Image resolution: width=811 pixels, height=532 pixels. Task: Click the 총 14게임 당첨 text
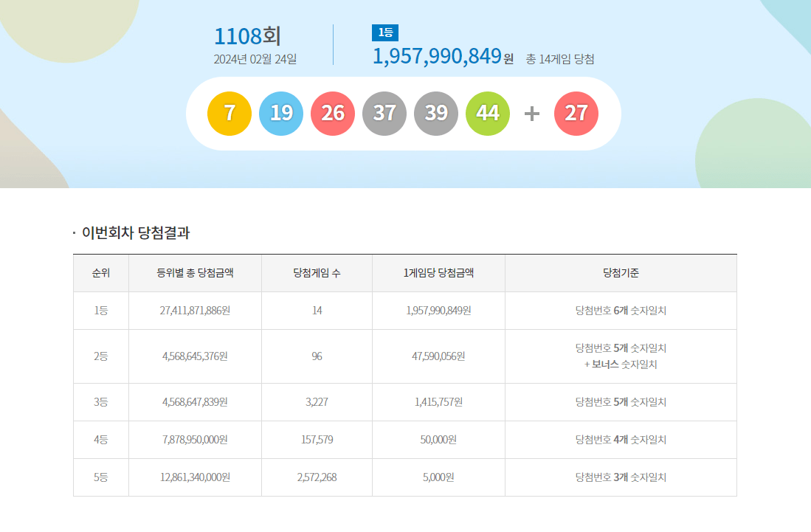[560, 59]
